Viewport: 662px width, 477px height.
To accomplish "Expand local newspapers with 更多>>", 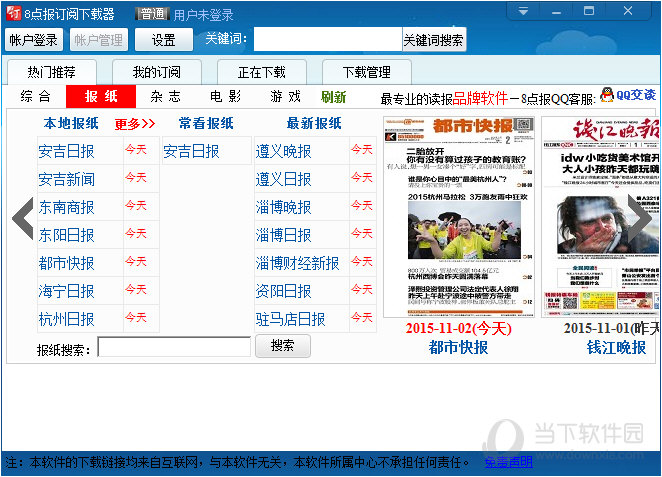I will [135, 124].
